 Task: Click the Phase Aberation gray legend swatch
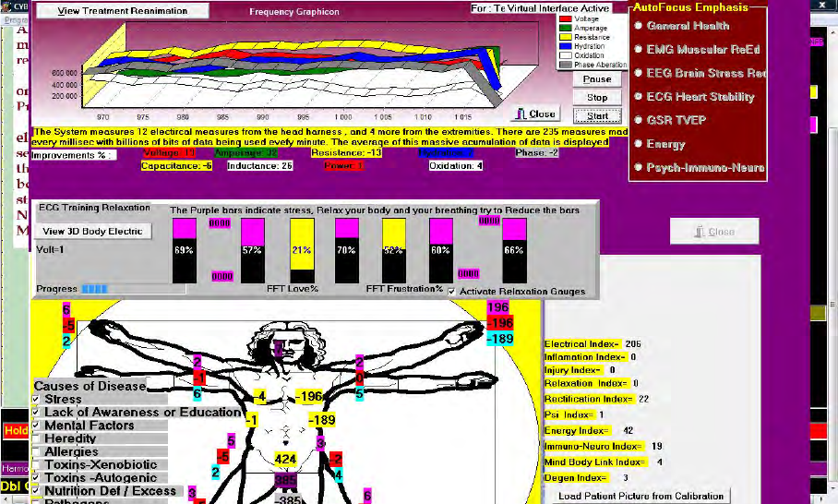click(x=566, y=64)
